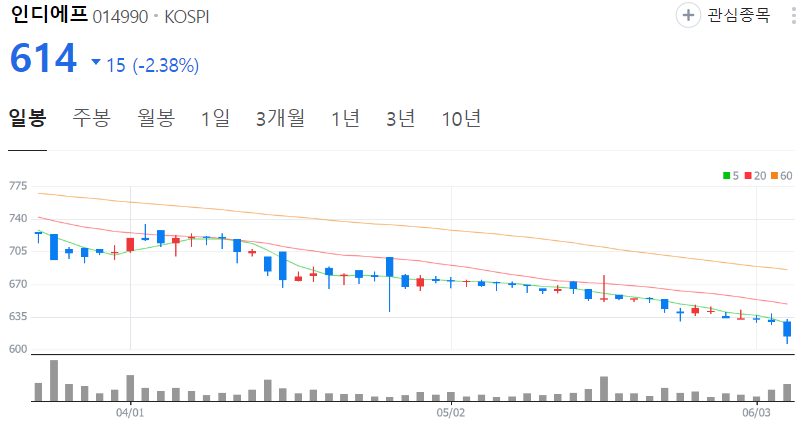Screen dimensions: 805x422
Task: Show the 1일 intraday chart
Action: [215, 119]
